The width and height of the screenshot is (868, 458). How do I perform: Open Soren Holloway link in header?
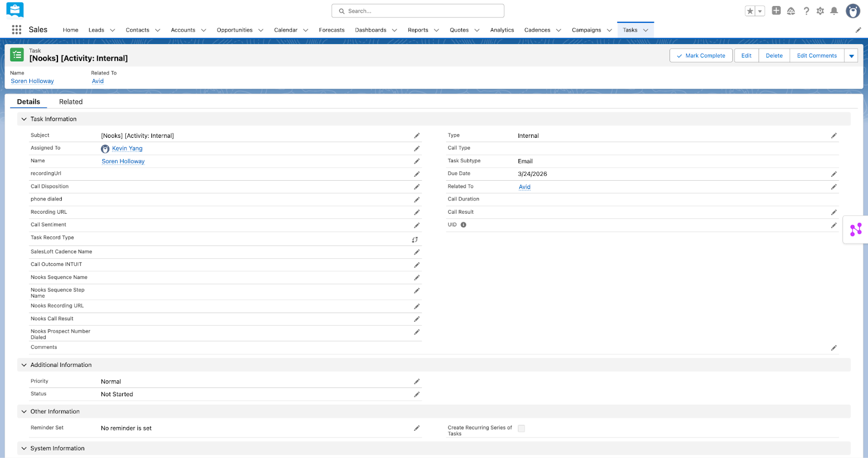(x=33, y=81)
